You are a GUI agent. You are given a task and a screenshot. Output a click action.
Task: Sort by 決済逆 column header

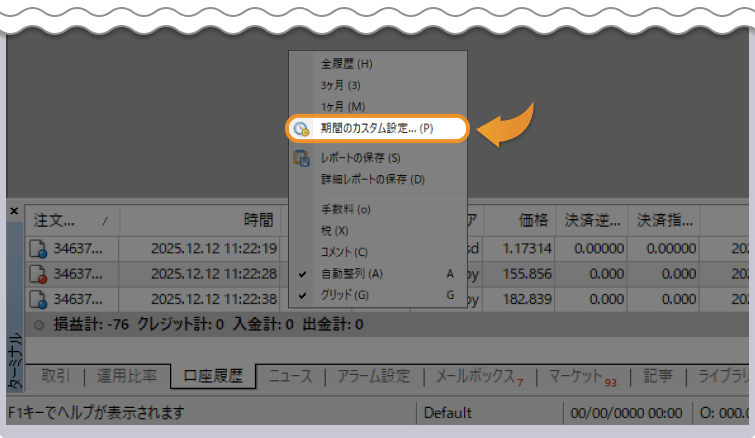592,220
